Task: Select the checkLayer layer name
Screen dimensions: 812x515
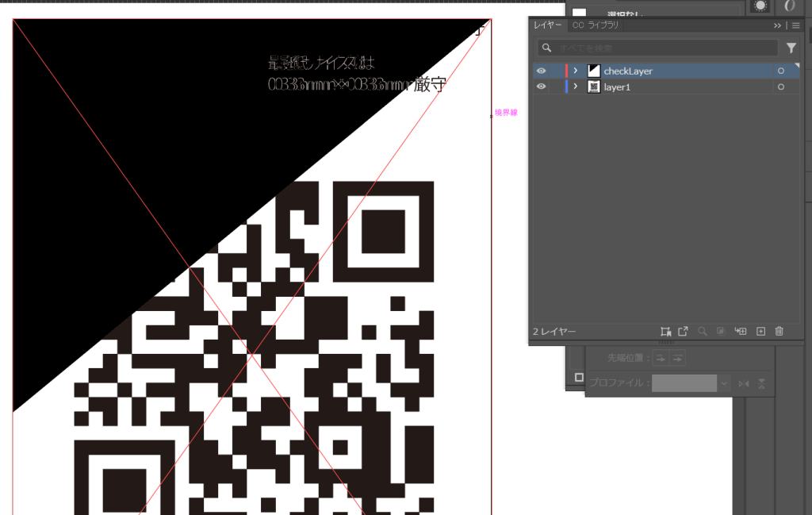Action: pos(628,71)
